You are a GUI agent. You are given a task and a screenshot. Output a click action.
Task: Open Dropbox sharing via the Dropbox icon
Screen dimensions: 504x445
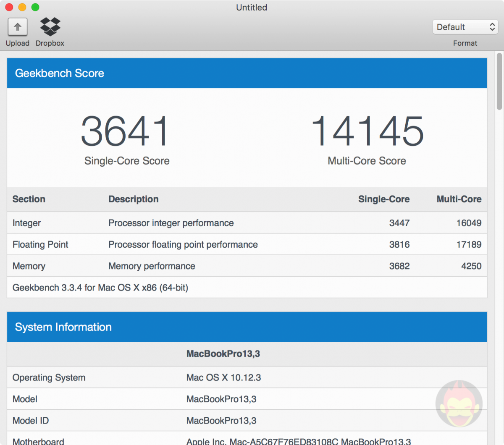coord(49,26)
